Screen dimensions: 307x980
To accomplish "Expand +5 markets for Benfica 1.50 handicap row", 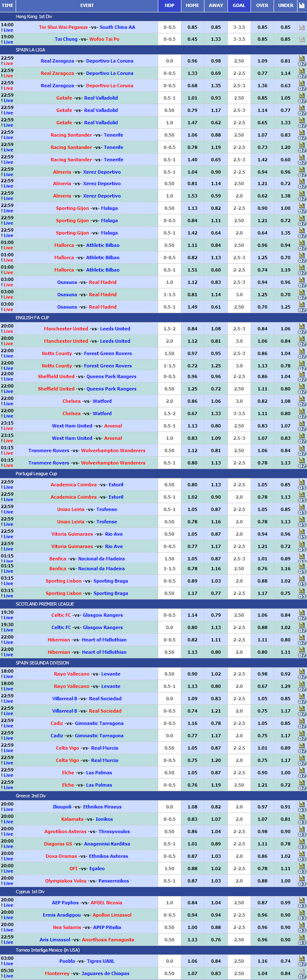I will click(x=302, y=562).
